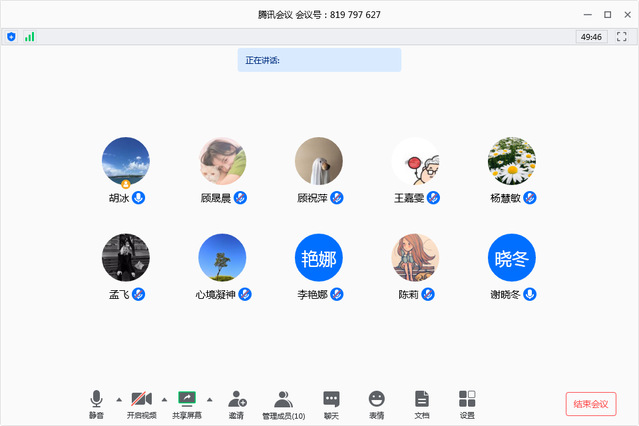This screenshot has height=426, width=639.
Task: Click the 正在讲话 speaker indicator box
Action: 319,60
